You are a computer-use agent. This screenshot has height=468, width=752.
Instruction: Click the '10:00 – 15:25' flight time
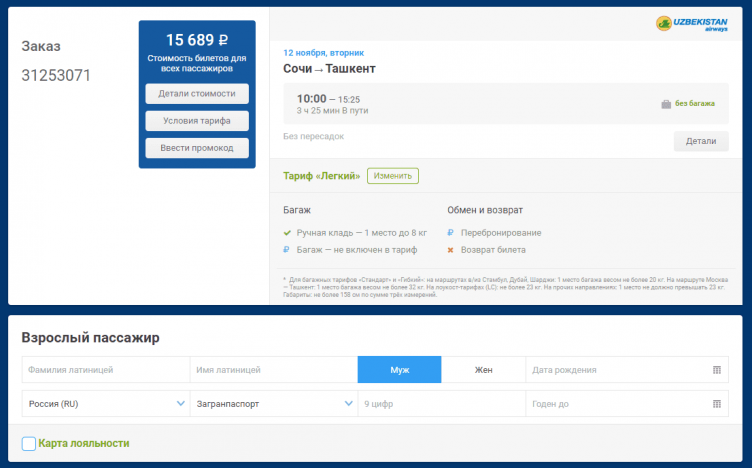click(x=328, y=99)
